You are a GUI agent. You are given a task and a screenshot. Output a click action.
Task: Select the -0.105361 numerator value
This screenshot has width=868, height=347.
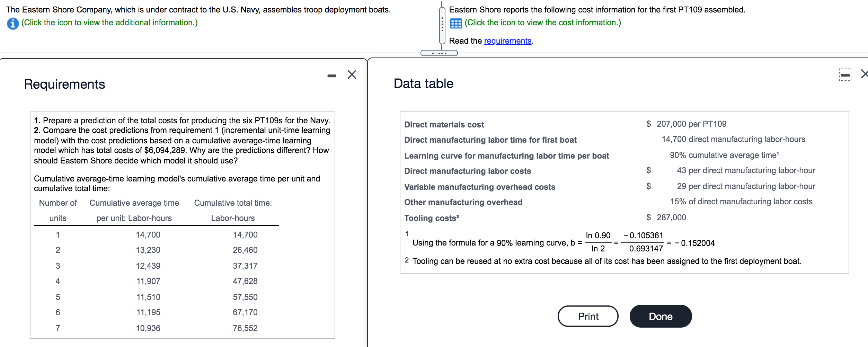coord(643,235)
